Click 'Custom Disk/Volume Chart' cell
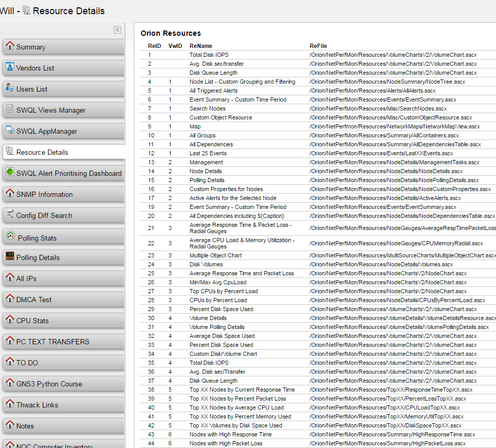Screen dimensions: 496x448 click(223, 354)
